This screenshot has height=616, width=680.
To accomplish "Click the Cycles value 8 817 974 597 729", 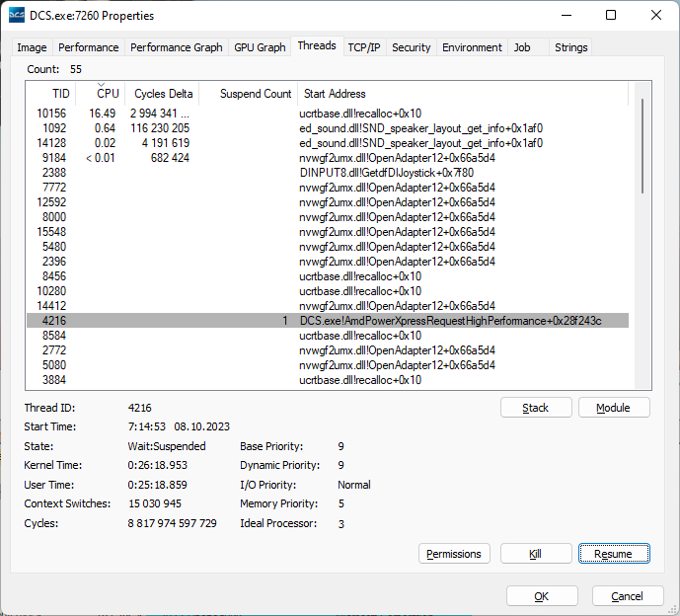I will tap(172, 523).
